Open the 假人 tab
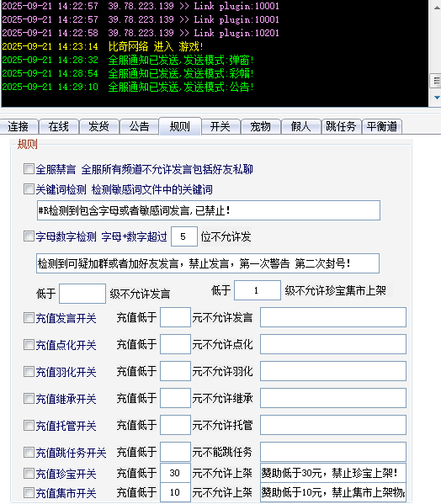The height and width of the screenshot is (504, 441). (301, 126)
